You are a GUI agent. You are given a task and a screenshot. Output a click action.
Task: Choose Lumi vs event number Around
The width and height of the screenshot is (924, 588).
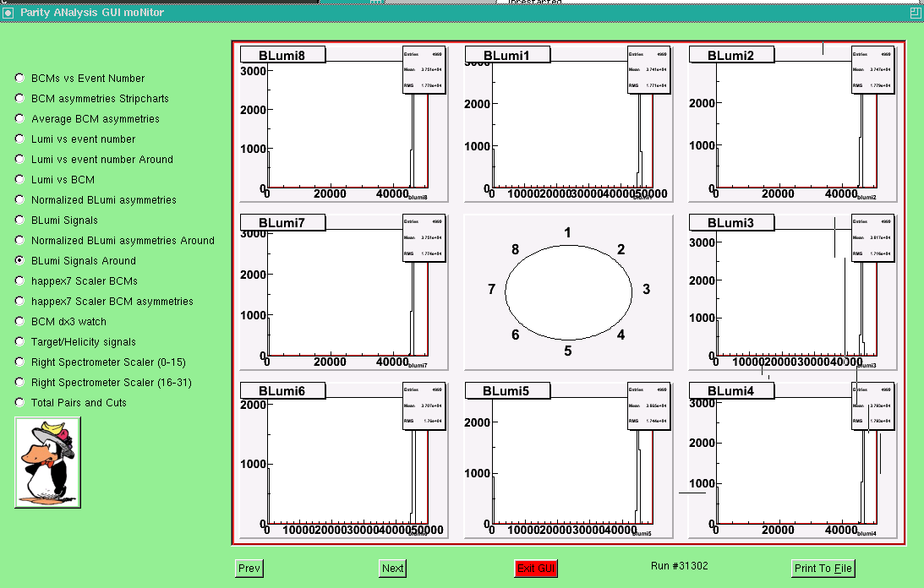(x=20, y=159)
